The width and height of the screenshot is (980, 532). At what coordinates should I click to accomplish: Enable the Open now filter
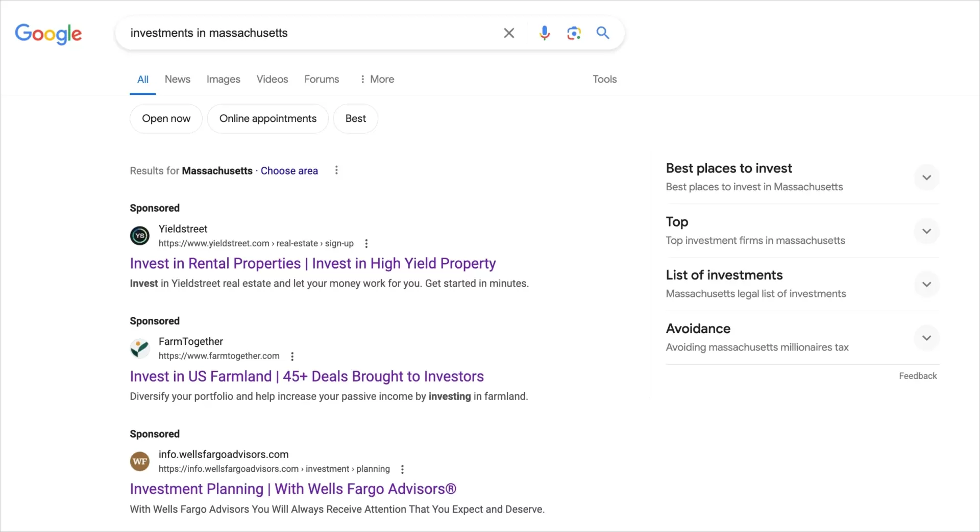(x=165, y=118)
